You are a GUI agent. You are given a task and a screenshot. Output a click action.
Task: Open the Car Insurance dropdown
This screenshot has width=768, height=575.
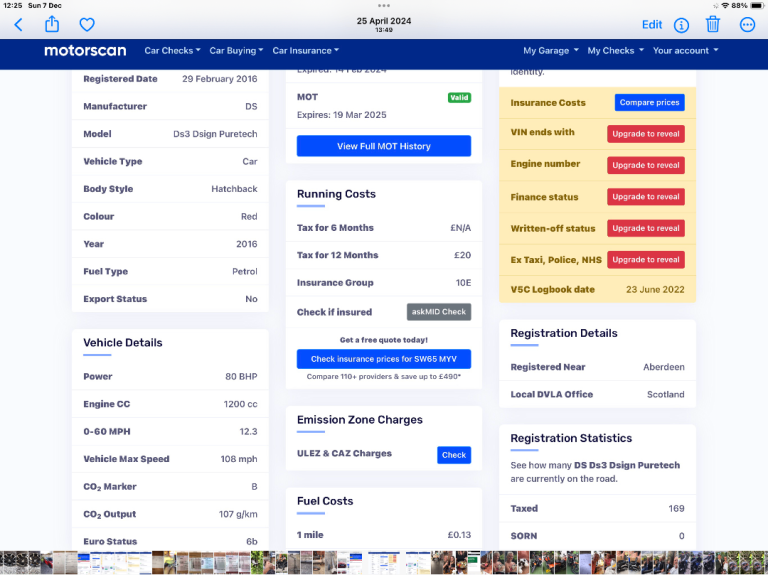click(x=305, y=51)
